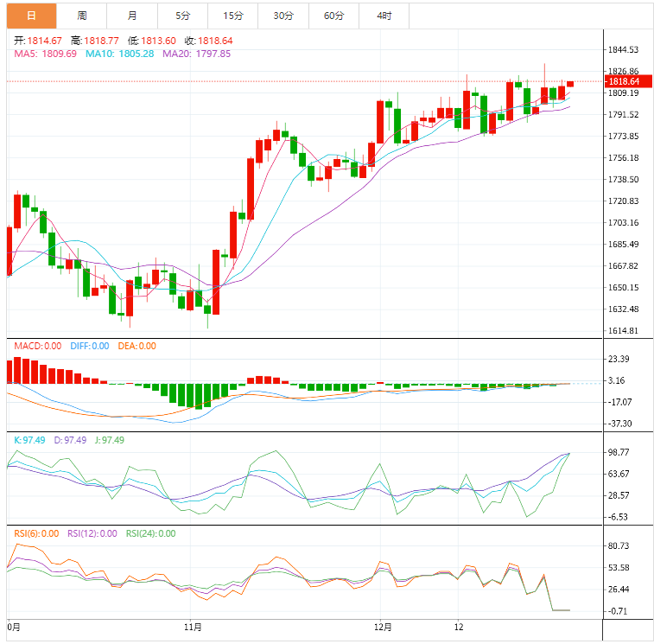Click the K:97.49 KDJ indicator label
The image size is (654, 644).
tap(29, 440)
